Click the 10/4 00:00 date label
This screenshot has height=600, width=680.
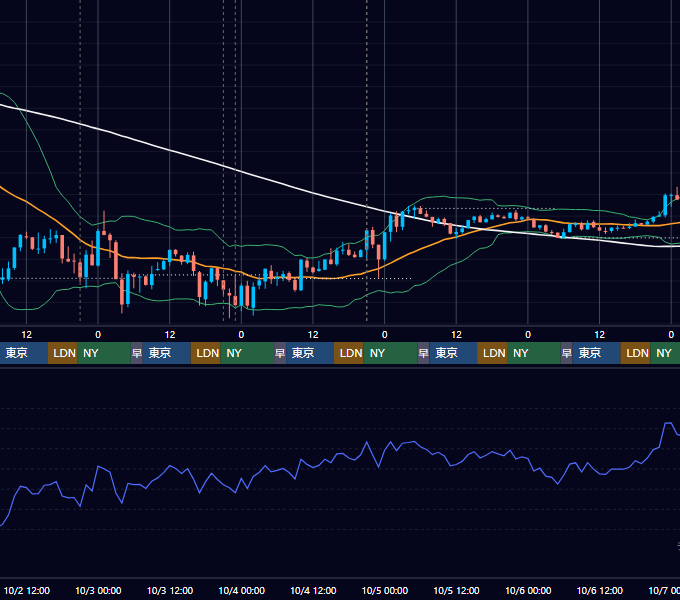click(242, 590)
